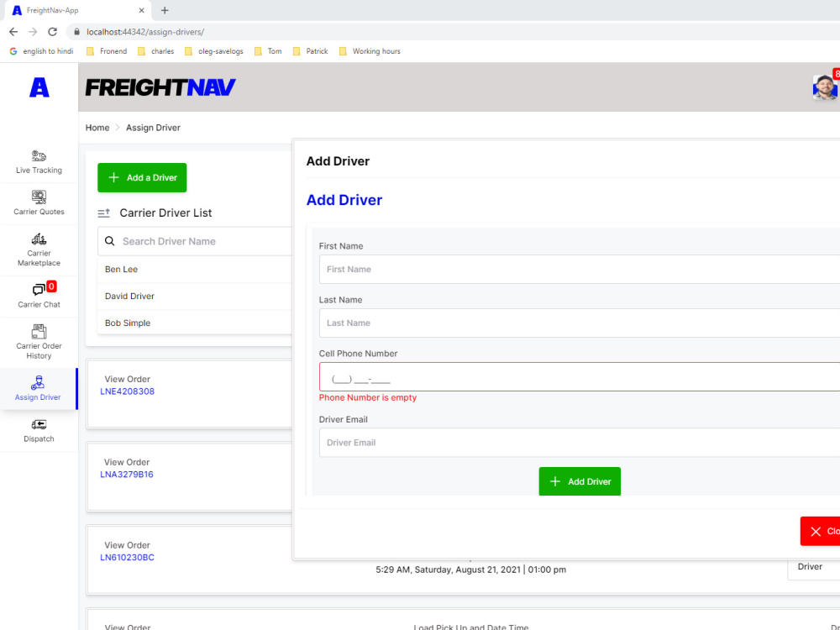Focus the First Name input field

pos(580,269)
